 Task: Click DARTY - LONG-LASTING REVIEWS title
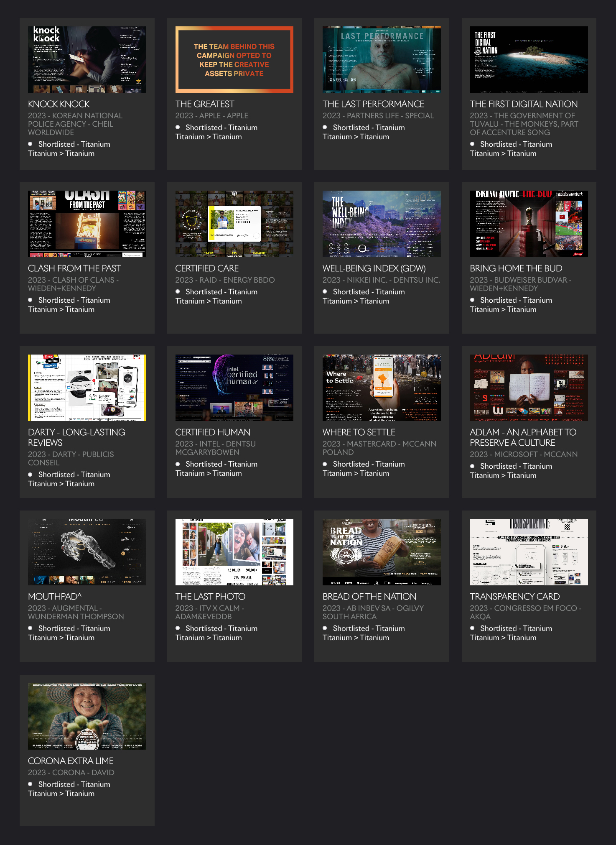(76, 437)
